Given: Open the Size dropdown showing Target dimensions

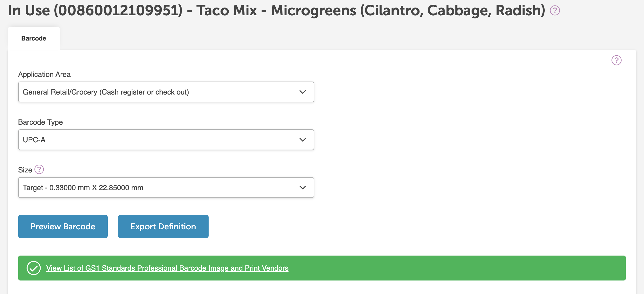Looking at the screenshot, I should point(166,188).
